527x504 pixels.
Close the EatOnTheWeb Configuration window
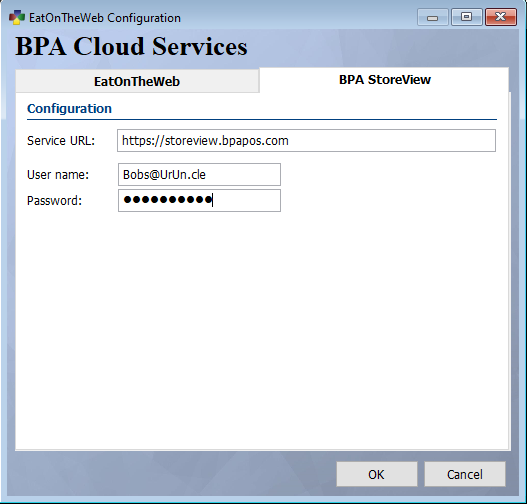click(x=501, y=17)
